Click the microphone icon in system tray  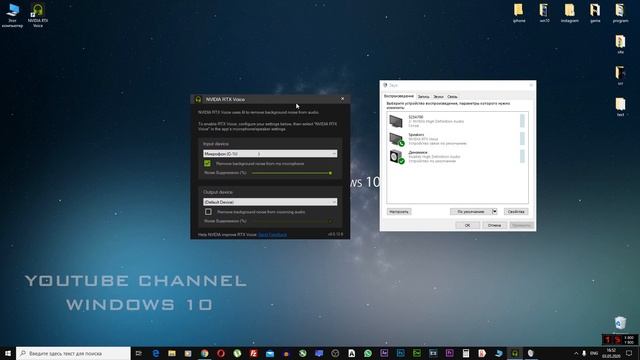point(584,353)
